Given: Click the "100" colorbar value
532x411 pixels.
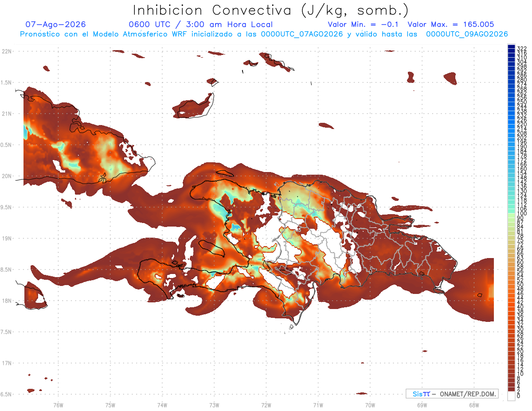Looking at the screenshot, I should 521,214.
